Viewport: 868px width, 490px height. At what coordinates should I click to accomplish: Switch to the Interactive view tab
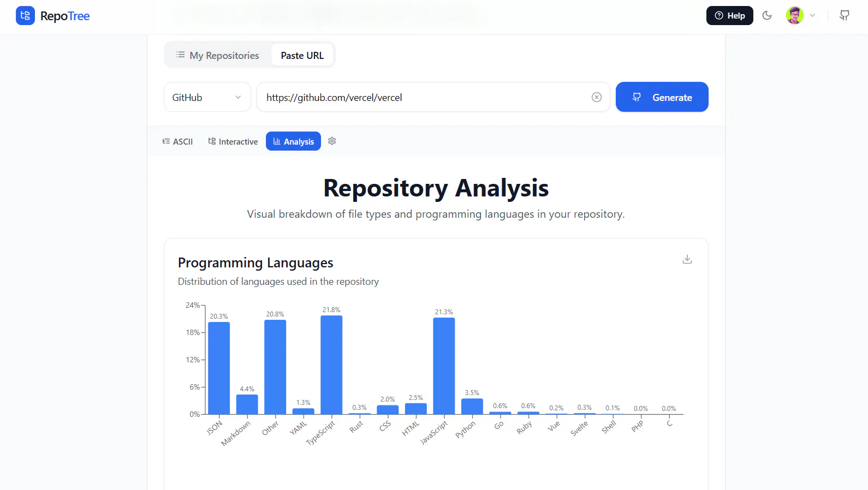pyautogui.click(x=233, y=141)
